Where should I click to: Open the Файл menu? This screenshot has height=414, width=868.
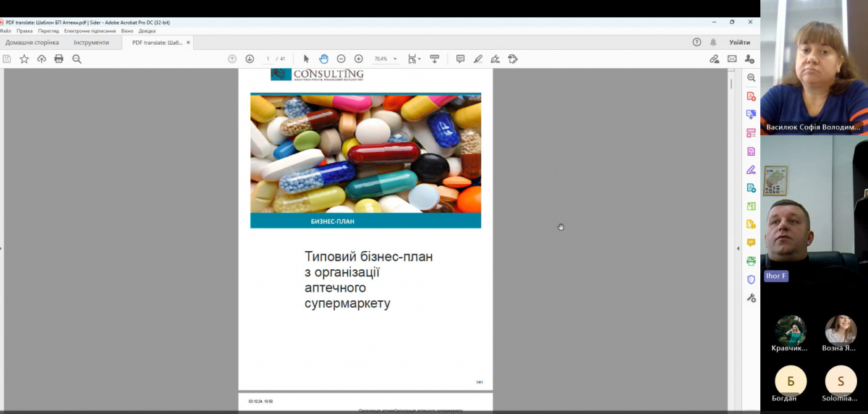tap(6, 31)
